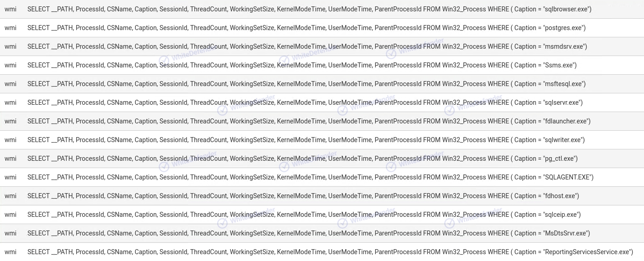Click the msftesql.exe query entry
The width and height of the screenshot is (644, 261).
click(x=322, y=84)
